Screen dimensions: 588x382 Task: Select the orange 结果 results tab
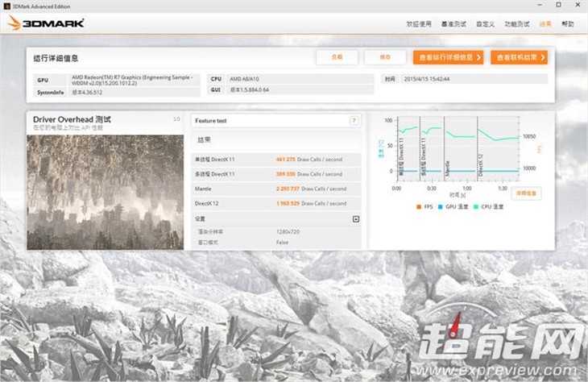(x=545, y=24)
